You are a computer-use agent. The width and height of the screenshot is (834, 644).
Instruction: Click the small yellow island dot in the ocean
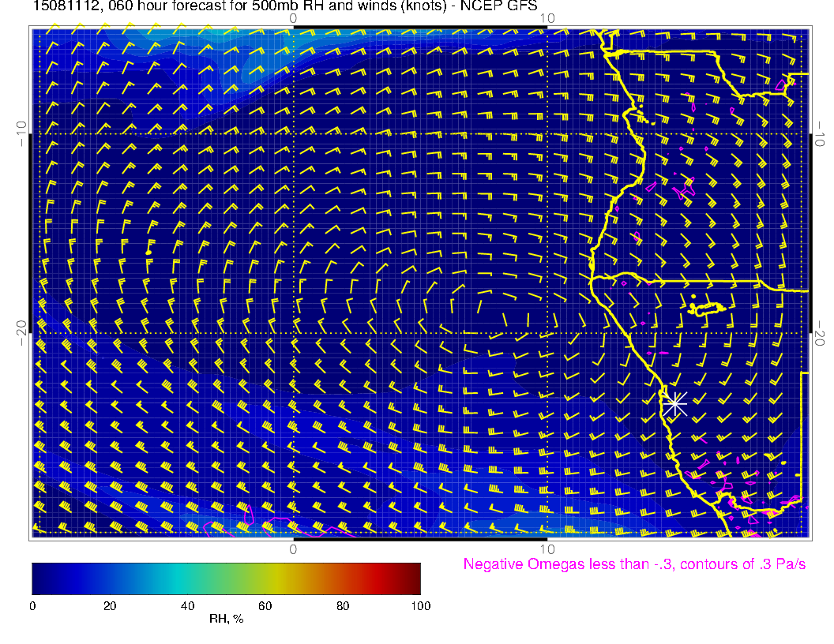[x=148, y=252]
